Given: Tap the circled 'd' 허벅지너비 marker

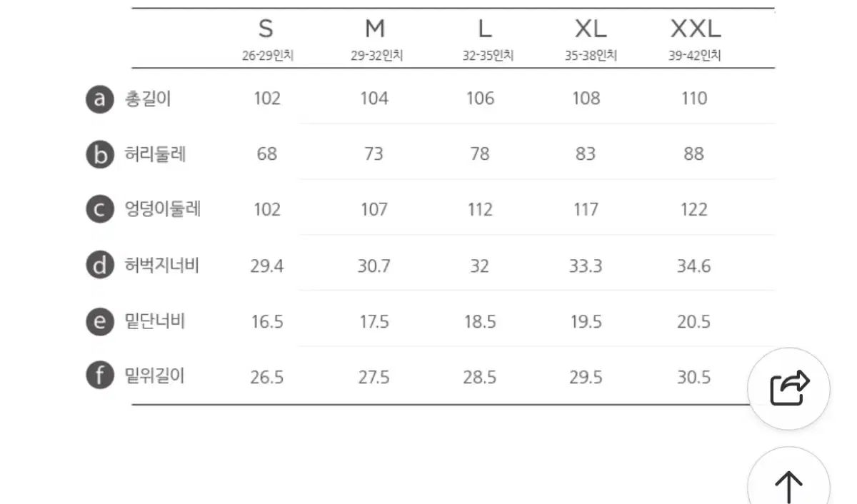Looking at the screenshot, I should (100, 266).
